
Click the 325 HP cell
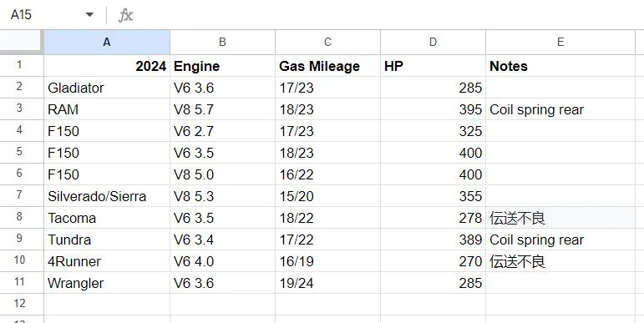click(433, 131)
